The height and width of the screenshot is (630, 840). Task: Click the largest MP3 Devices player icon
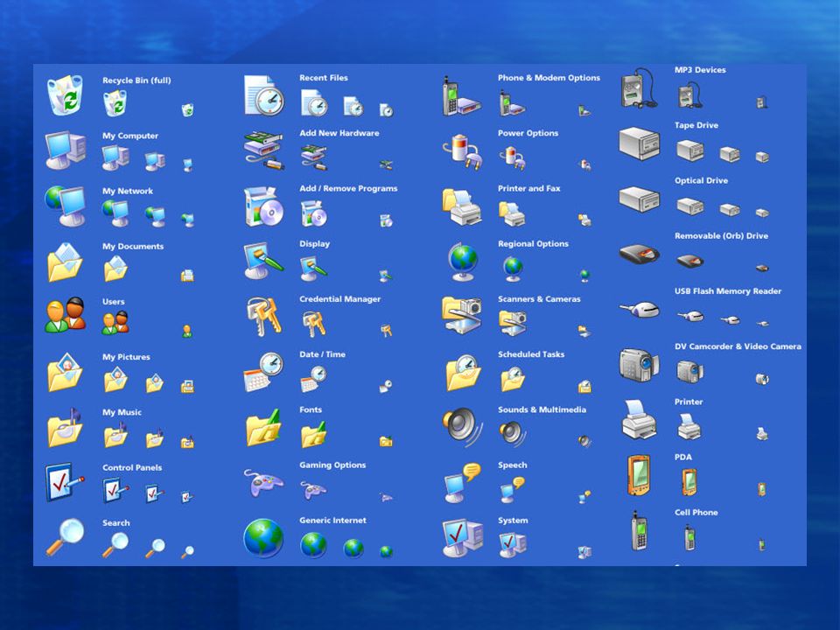pyautogui.click(x=639, y=88)
